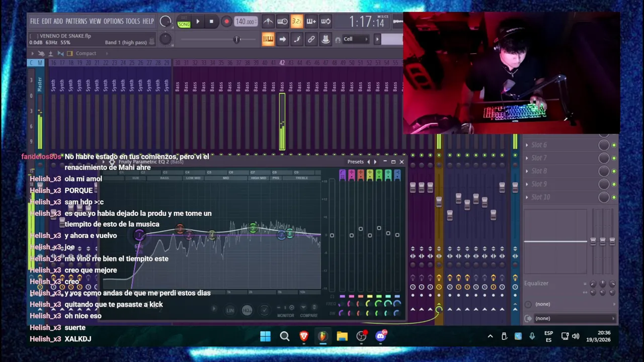Open the Presets selector in EQ 2

[355, 162]
